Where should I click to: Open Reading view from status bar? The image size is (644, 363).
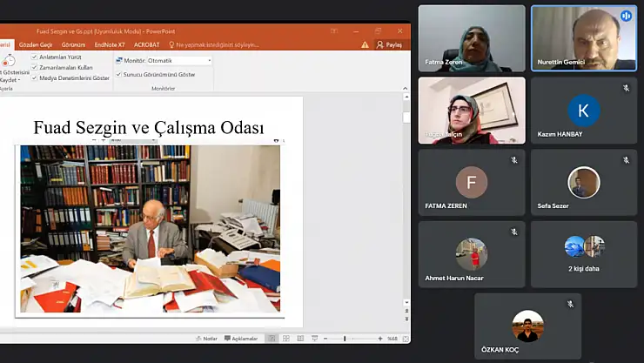tap(299, 339)
